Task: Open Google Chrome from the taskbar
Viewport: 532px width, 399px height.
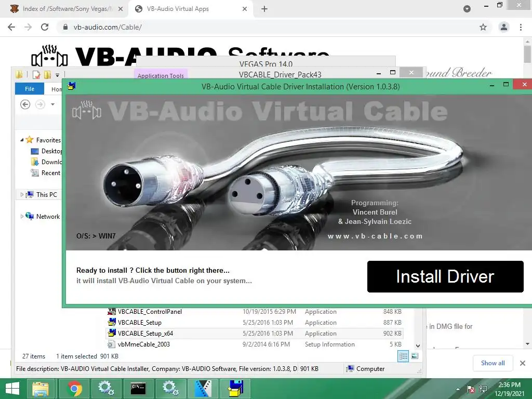Action: pos(74,388)
